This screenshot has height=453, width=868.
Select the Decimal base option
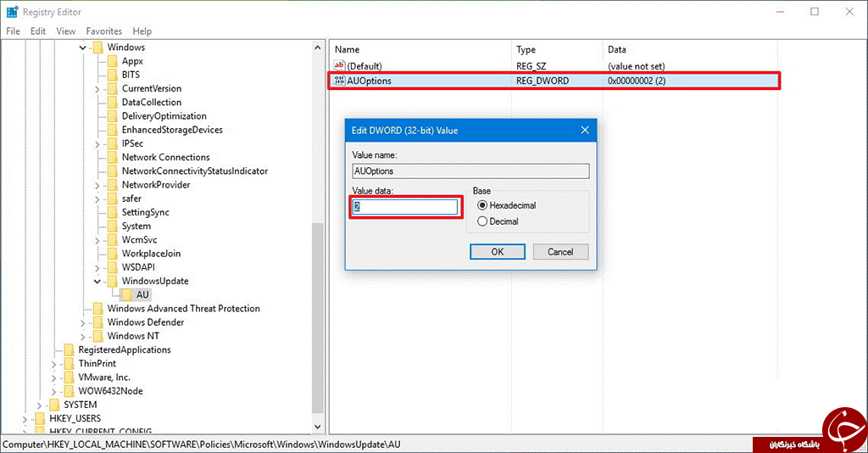tap(482, 221)
